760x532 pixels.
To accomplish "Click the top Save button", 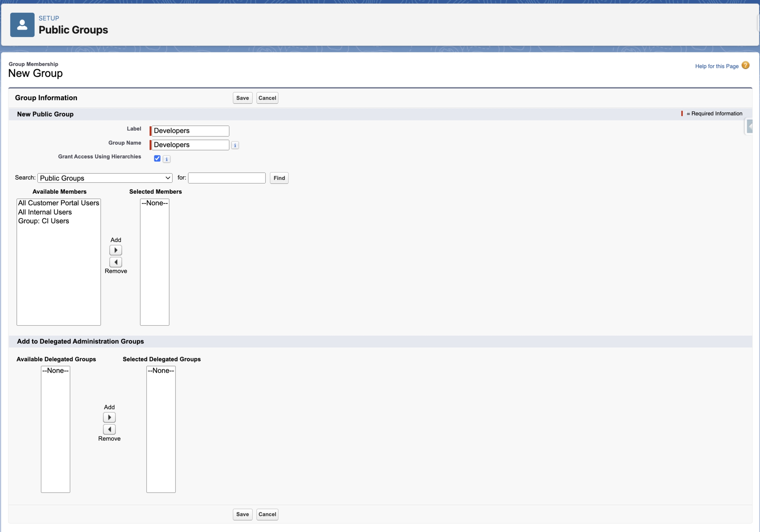I will pyautogui.click(x=242, y=98).
